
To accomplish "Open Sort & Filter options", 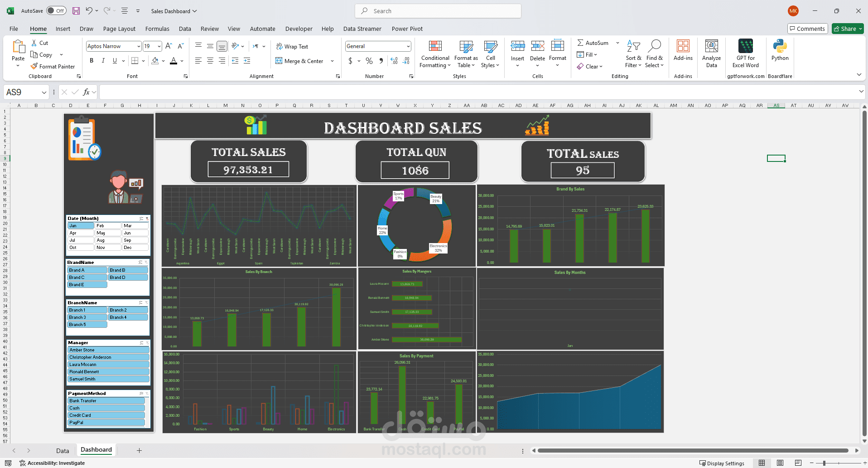I will pos(633,54).
